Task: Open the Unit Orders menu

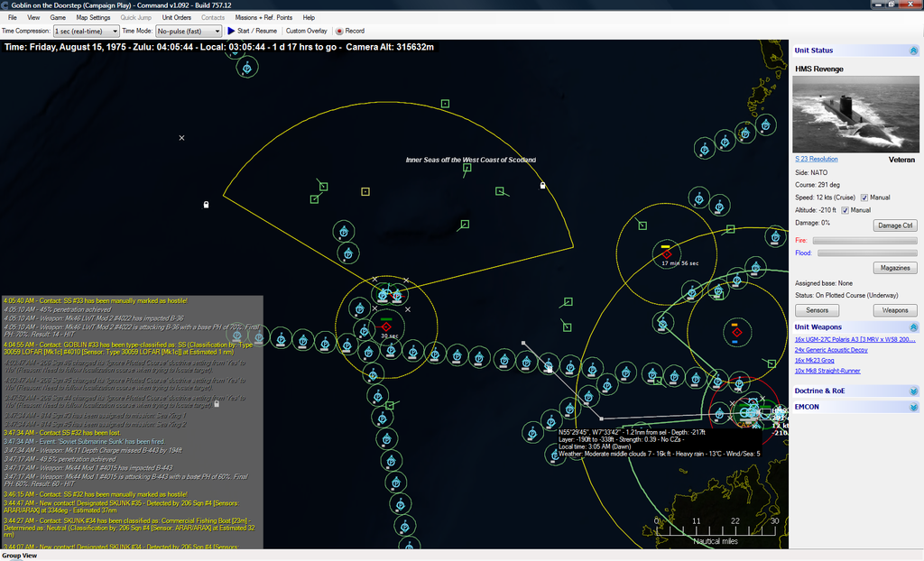Action: [176, 17]
